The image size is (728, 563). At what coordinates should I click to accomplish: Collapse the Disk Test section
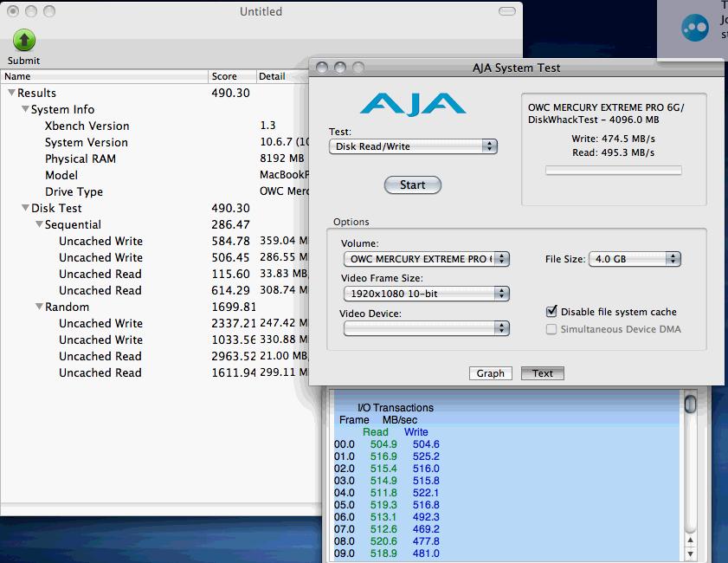click(x=25, y=208)
